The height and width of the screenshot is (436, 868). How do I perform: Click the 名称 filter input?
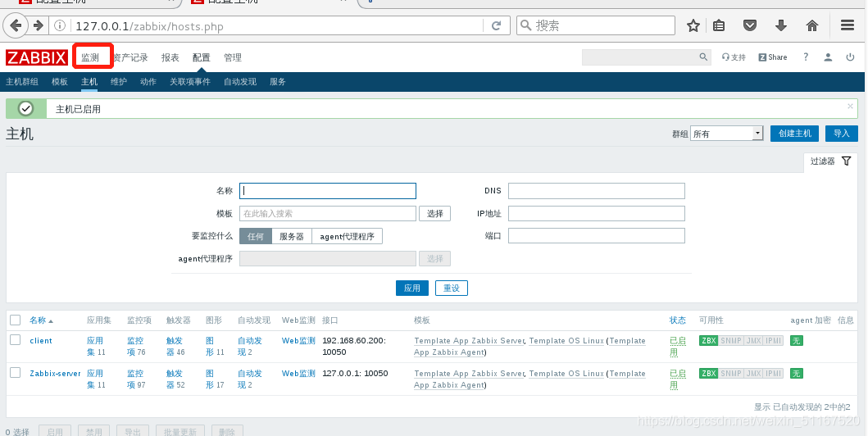point(328,191)
